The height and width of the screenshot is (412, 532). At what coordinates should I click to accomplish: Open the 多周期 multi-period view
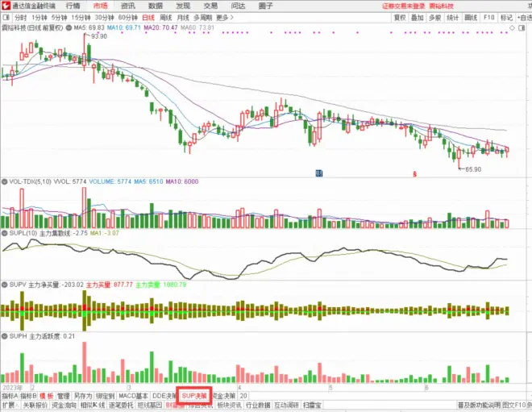click(x=203, y=17)
